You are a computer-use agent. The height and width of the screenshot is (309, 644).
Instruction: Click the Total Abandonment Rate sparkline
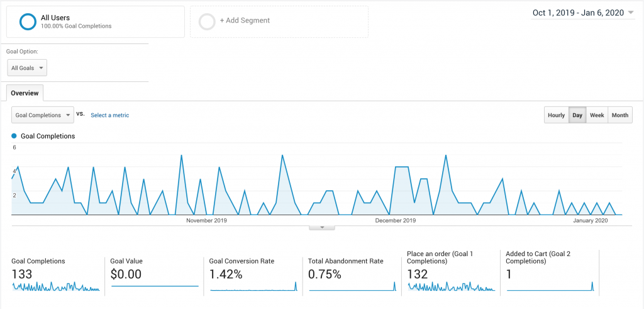353,287
